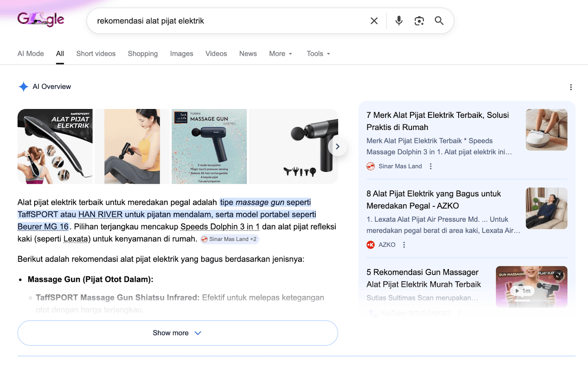Open image of woman using massage gun
The height and width of the screenshot is (366, 588).
[x=132, y=146]
